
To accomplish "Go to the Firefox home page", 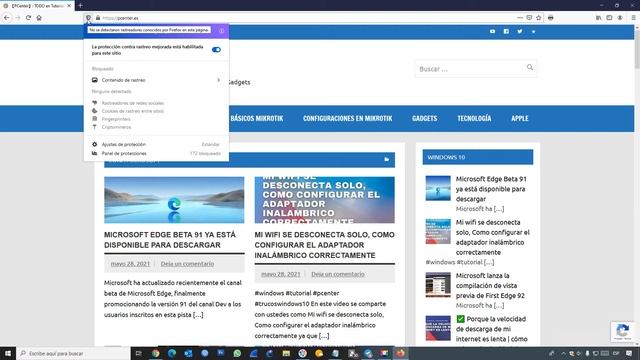I will [x=39, y=18].
